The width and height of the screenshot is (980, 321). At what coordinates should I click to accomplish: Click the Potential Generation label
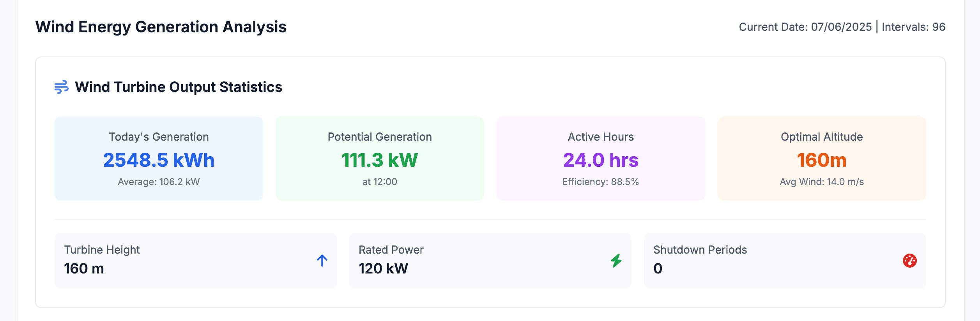pos(380,137)
